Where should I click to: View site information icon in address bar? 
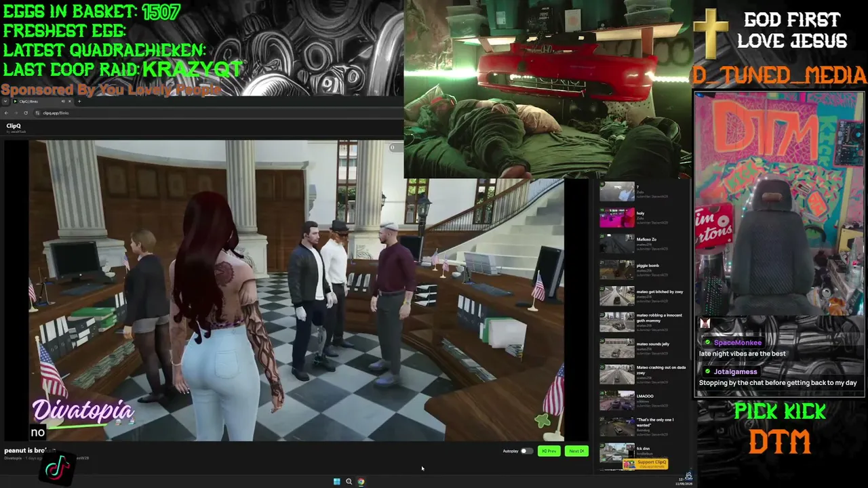[x=37, y=113]
